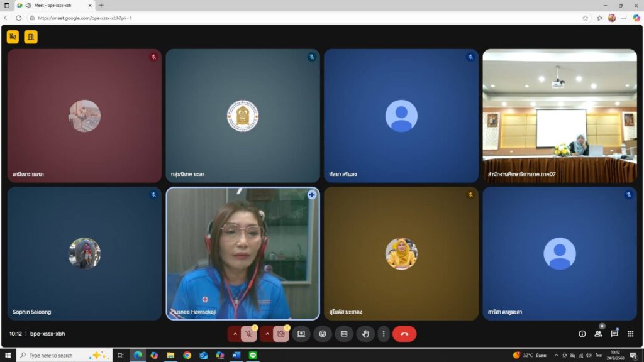
Task: Leave the call with red button
Action: 404,334
